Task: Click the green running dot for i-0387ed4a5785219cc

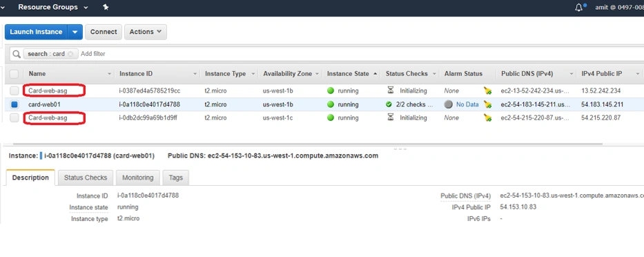Action: [x=331, y=91]
